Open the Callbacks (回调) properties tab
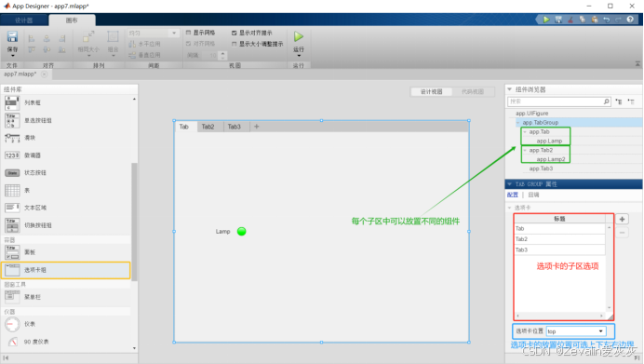Screen dimensions: 644x364 pyautogui.click(x=533, y=195)
